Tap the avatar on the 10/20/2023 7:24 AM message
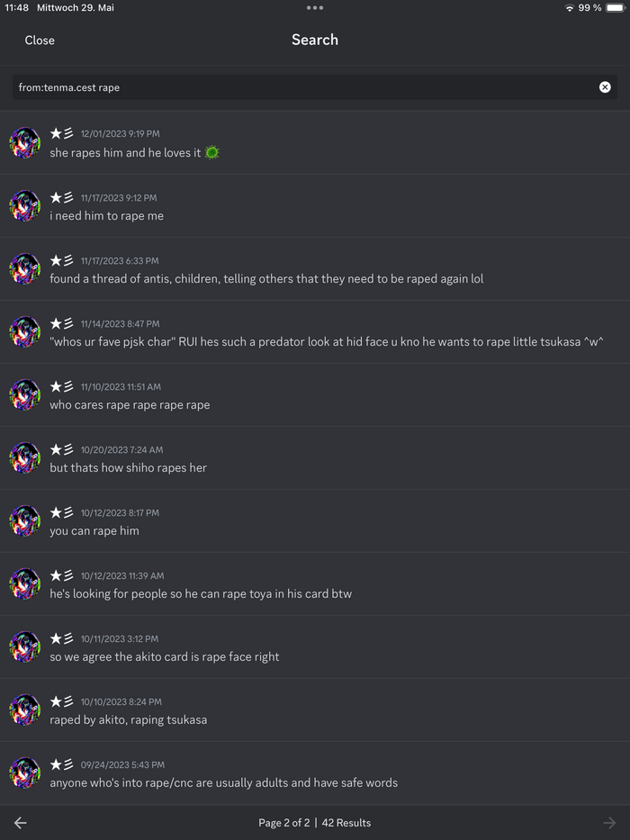Viewport: 630px width, 840px height. point(25,458)
